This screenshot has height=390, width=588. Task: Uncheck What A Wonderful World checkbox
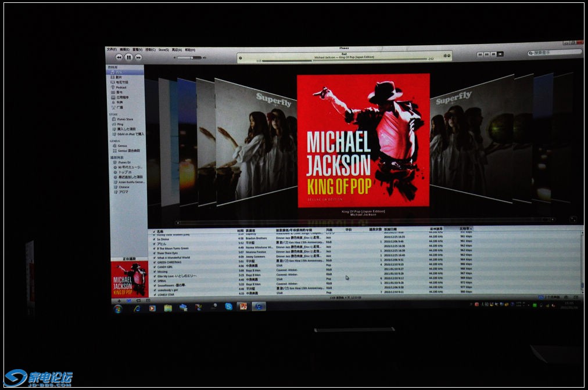tap(154, 258)
